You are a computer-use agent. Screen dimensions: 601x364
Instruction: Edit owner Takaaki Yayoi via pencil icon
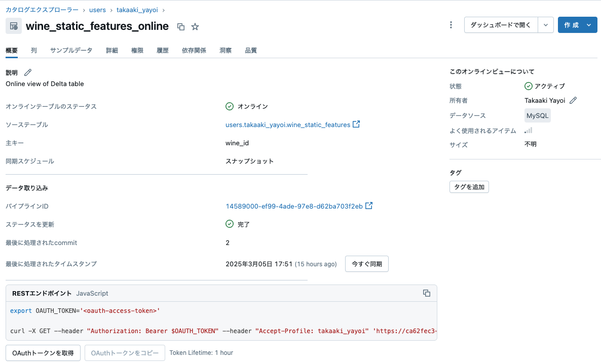click(x=574, y=100)
